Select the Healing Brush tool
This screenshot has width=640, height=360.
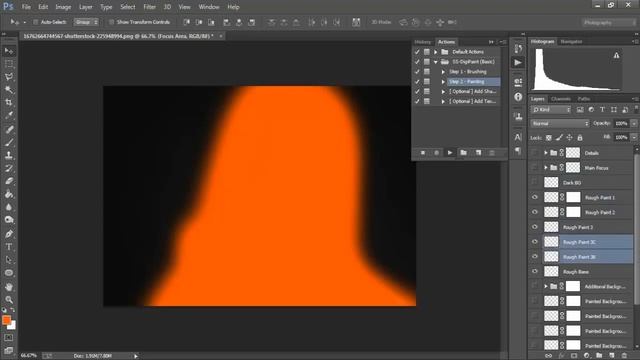[9, 129]
